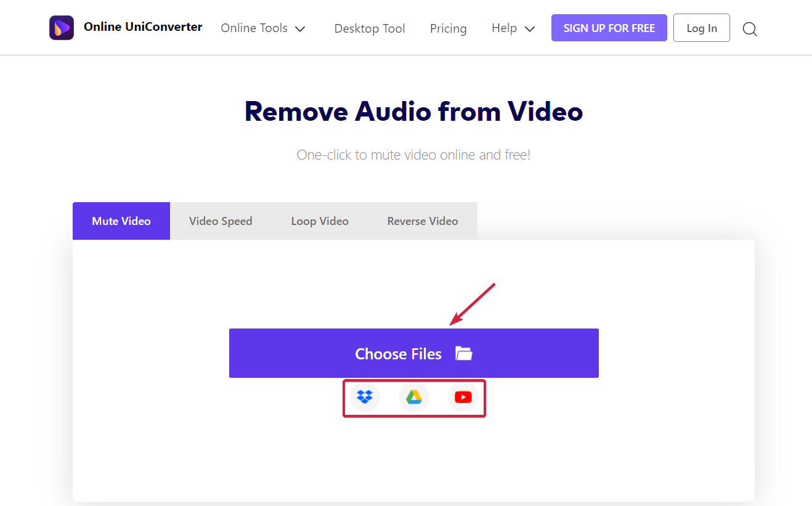
Task: Click the Online UniConverter brand name
Action: click(x=143, y=27)
